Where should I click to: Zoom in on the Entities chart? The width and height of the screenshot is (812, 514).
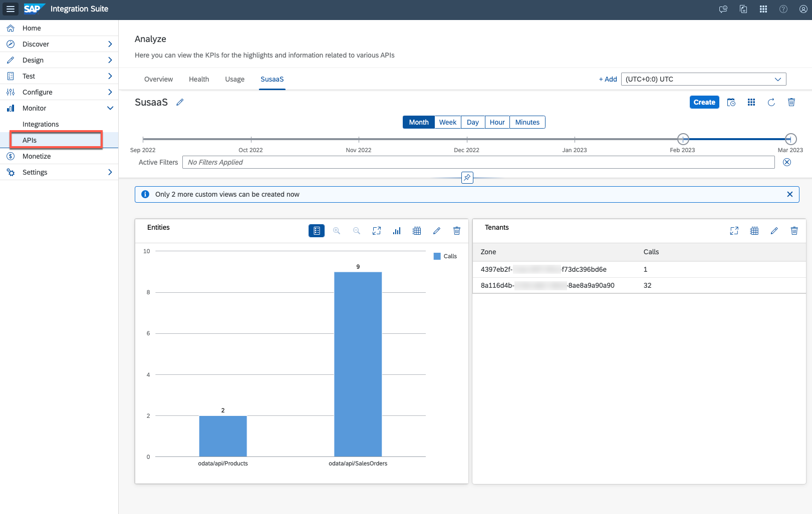[x=337, y=231]
